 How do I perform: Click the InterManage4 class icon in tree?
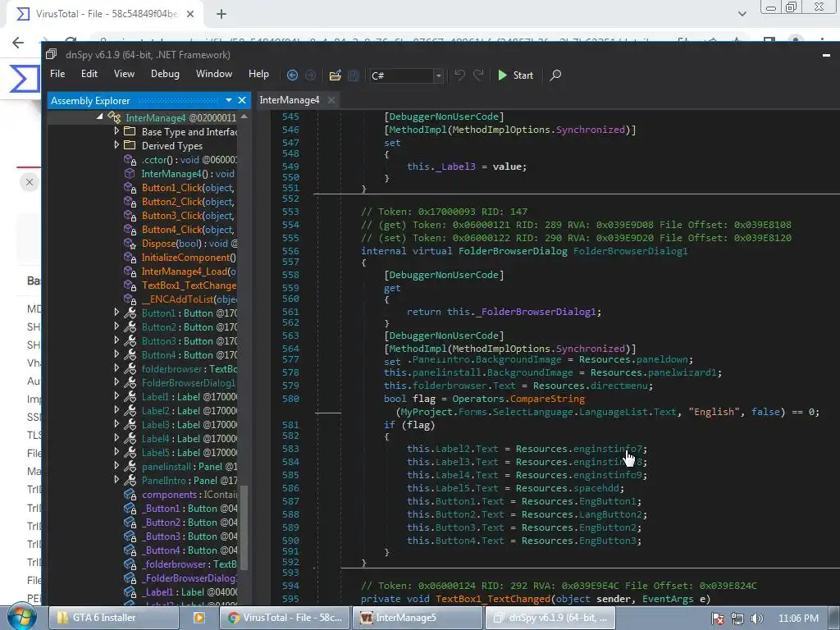click(115, 118)
